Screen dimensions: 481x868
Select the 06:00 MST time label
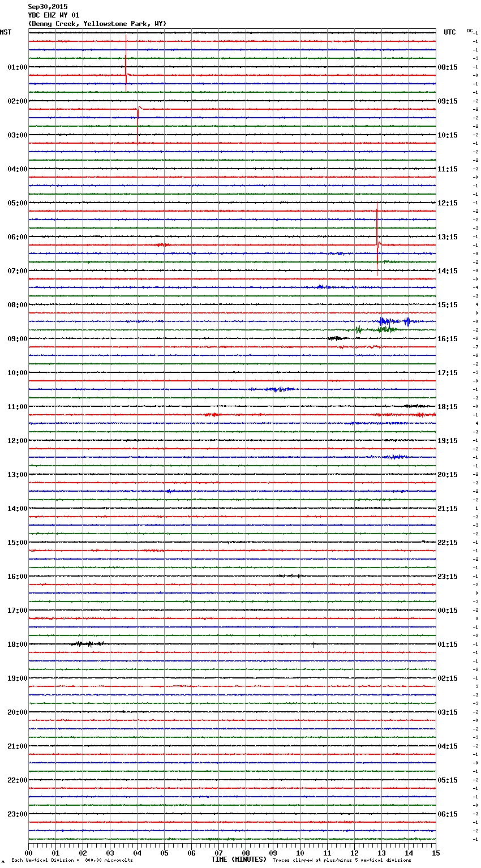pyautogui.click(x=18, y=237)
